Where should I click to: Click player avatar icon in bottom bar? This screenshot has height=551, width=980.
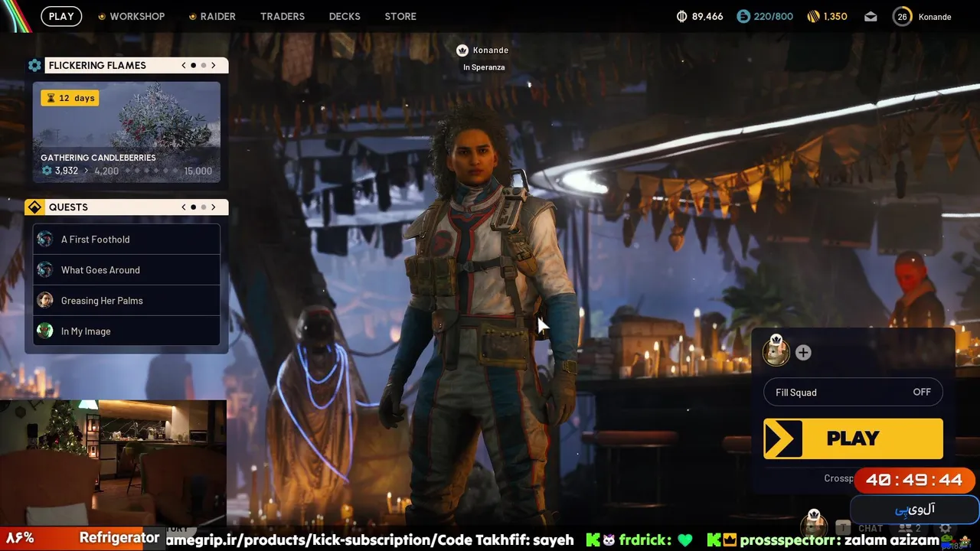(814, 525)
